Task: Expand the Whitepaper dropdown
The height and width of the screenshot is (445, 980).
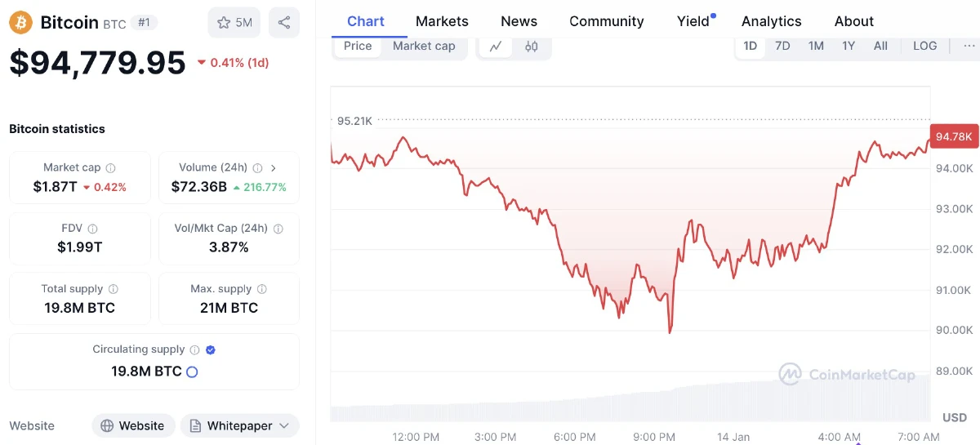Action: (x=284, y=425)
